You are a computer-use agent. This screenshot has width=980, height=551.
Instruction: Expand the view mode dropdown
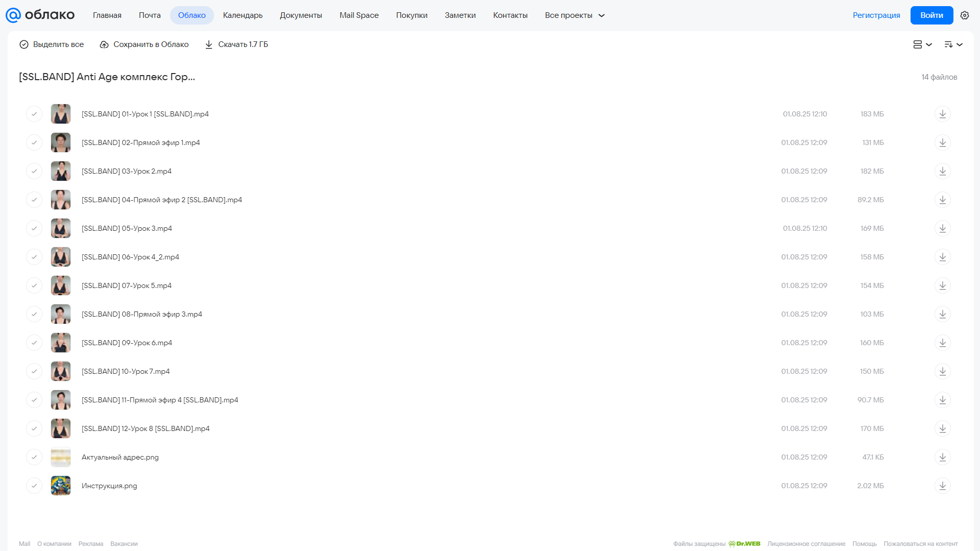[923, 44]
